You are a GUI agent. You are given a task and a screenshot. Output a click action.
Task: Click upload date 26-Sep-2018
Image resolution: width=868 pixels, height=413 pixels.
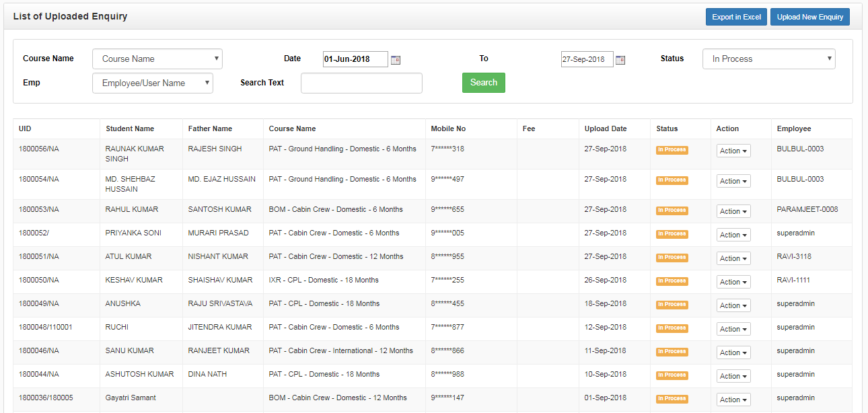[x=606, y=280]
